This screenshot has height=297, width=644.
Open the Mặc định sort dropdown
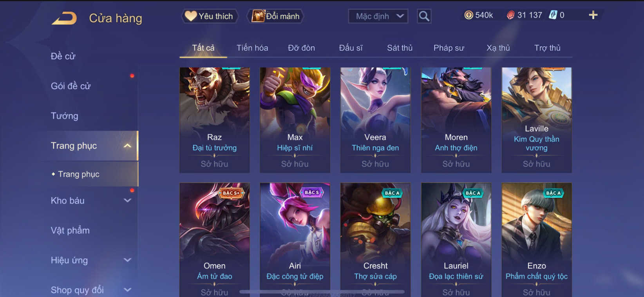click(378, 16)
